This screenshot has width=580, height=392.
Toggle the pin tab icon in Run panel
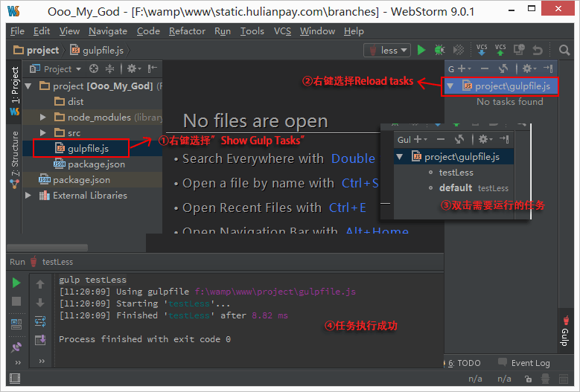[x=16, y=347]
